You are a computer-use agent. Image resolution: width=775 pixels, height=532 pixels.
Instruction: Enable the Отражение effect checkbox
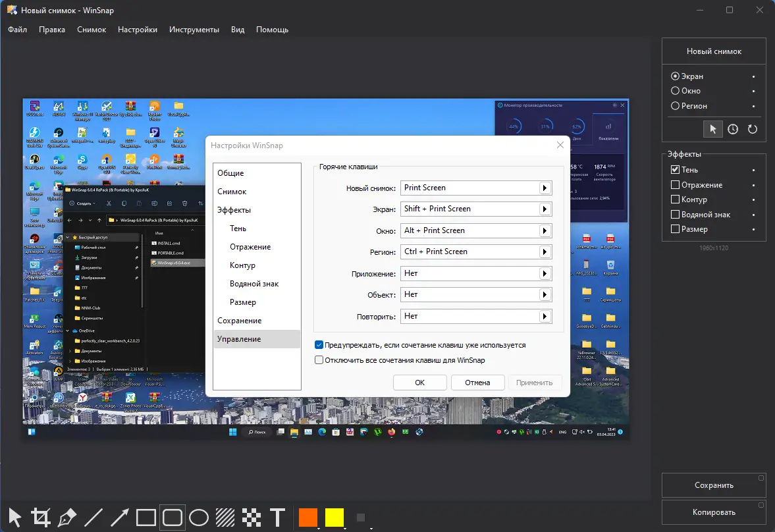click(675, 185)
